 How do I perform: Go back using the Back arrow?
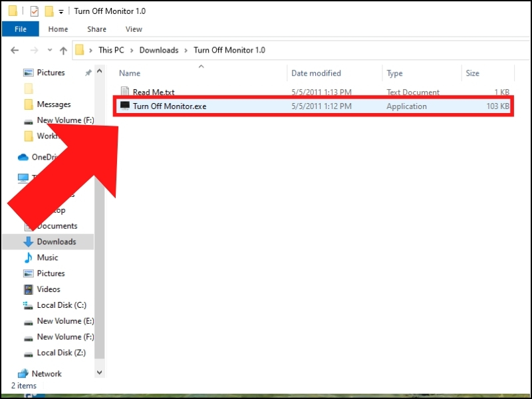pos(15,51)
